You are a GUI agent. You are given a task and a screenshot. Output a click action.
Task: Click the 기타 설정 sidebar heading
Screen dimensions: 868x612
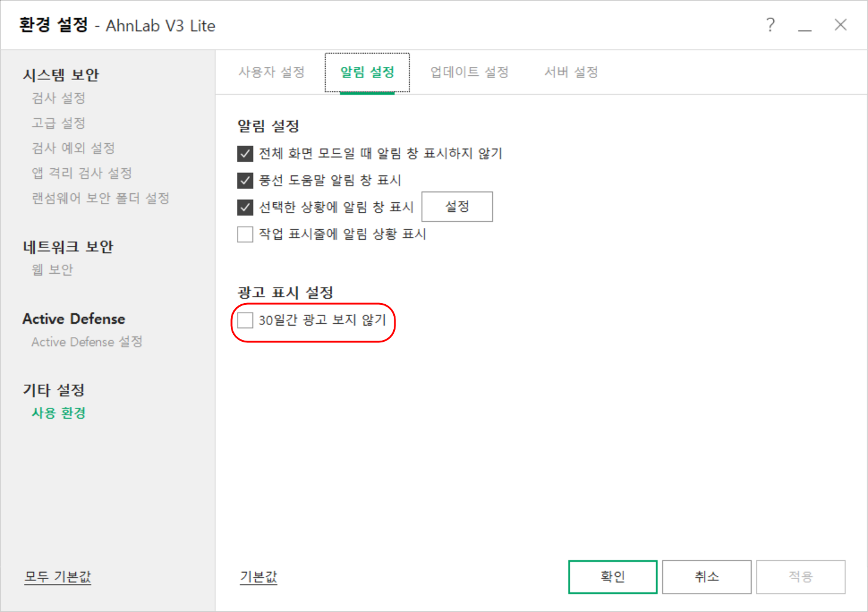point(54,390)
